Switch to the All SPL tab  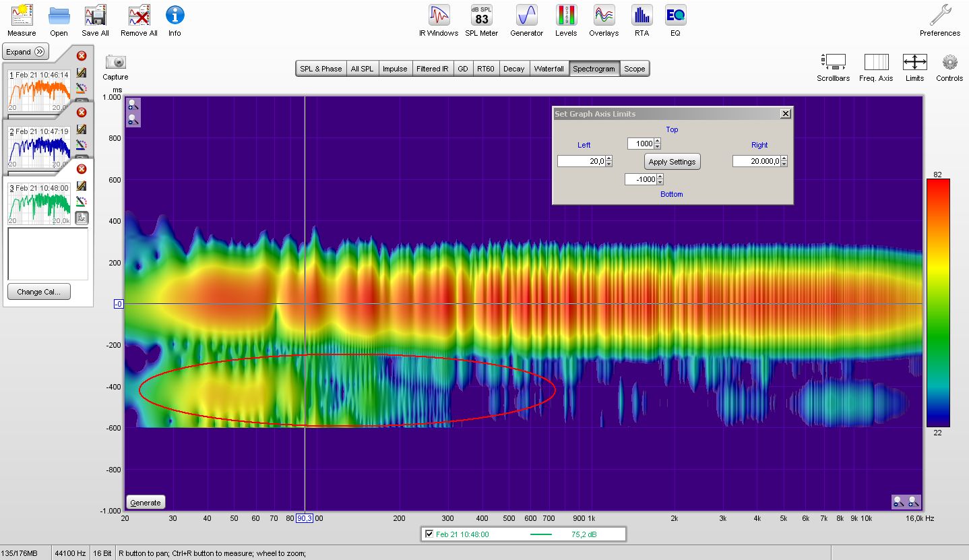click(x=362, y=69)
